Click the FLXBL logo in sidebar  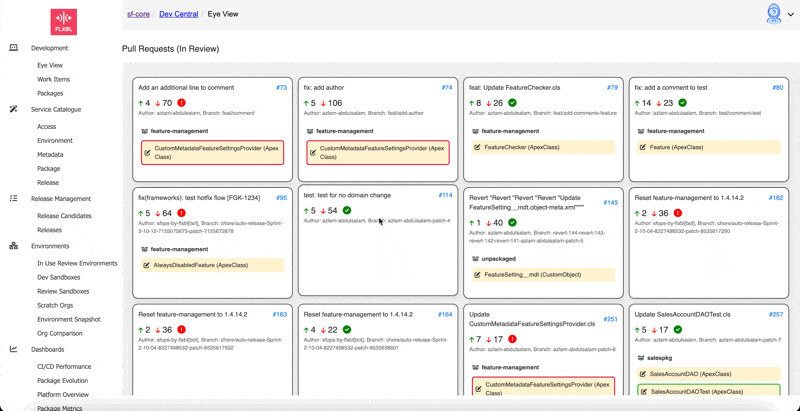click(x=63, y=21)
